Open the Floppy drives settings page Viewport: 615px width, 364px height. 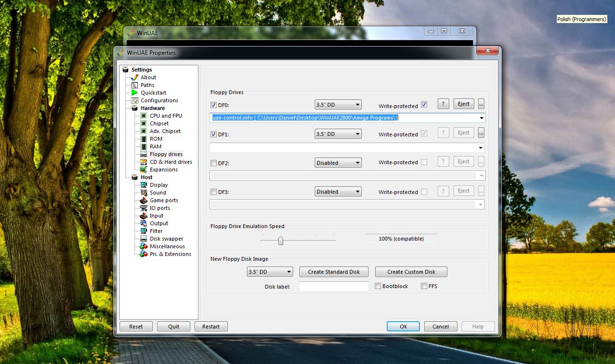point(166,154)
